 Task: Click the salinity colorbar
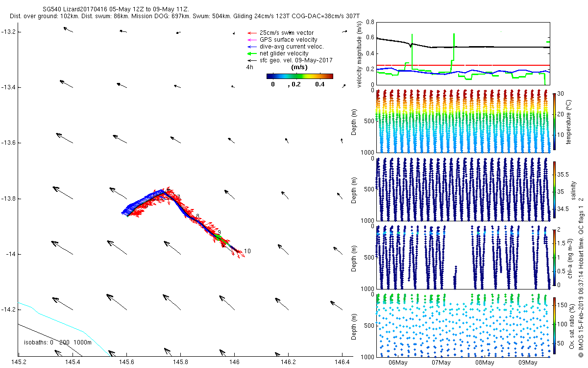[x=554, y=189]
